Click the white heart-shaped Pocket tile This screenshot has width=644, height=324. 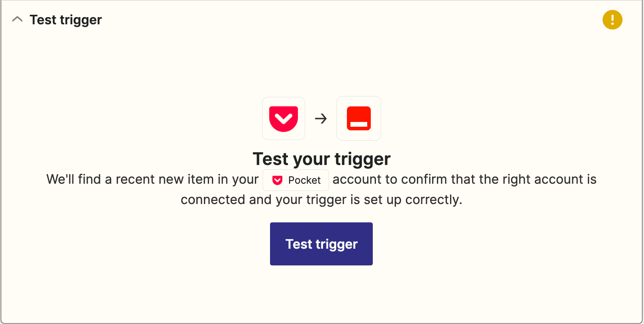click(284, 118)
